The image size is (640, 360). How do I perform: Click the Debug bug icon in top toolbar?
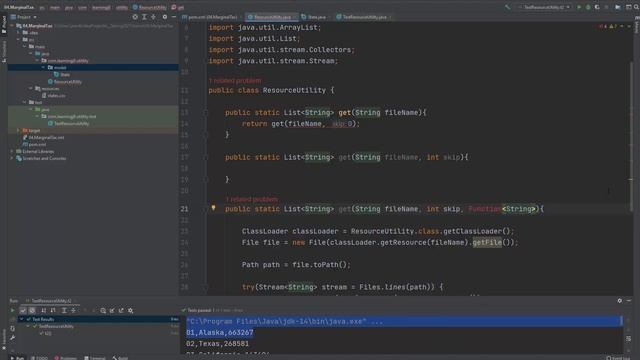coord(588,7)
